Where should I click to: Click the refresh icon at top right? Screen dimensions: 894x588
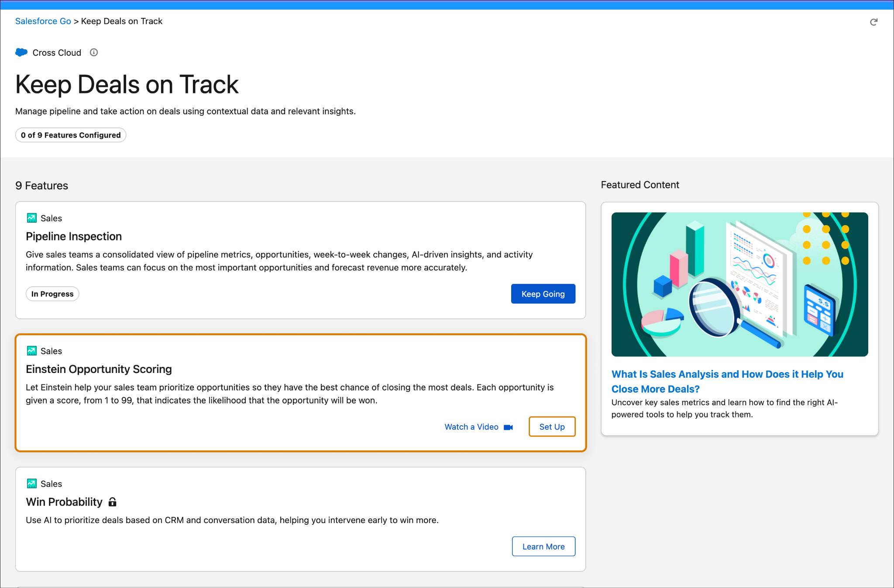(x=873, y=22)
